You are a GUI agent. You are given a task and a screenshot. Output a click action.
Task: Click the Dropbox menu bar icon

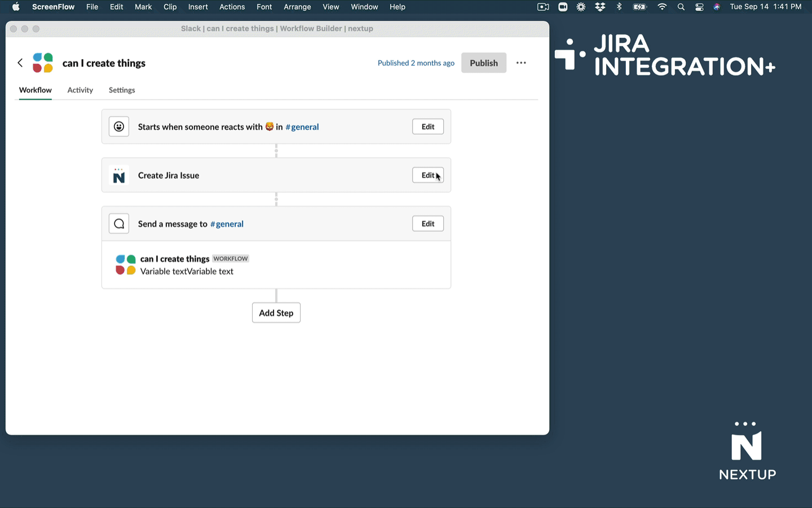[600, 7]
